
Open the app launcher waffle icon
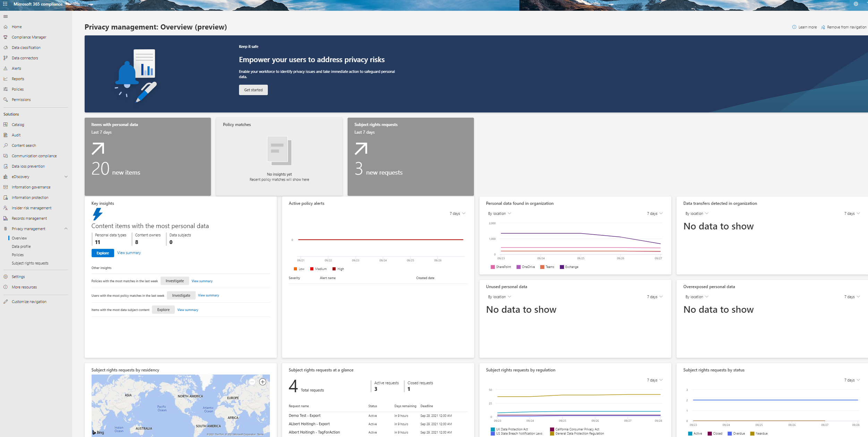point(5,4)
